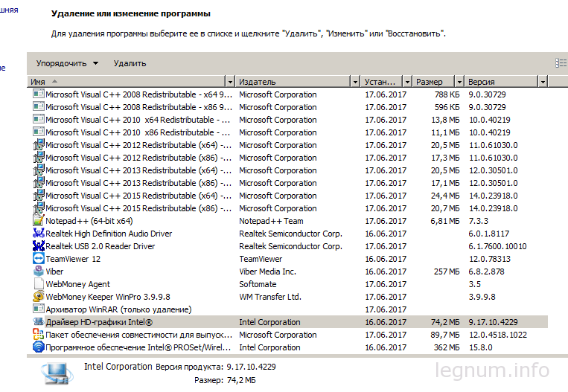
Task: Click size 6,81 МБ
Action: tap(445, 221)
